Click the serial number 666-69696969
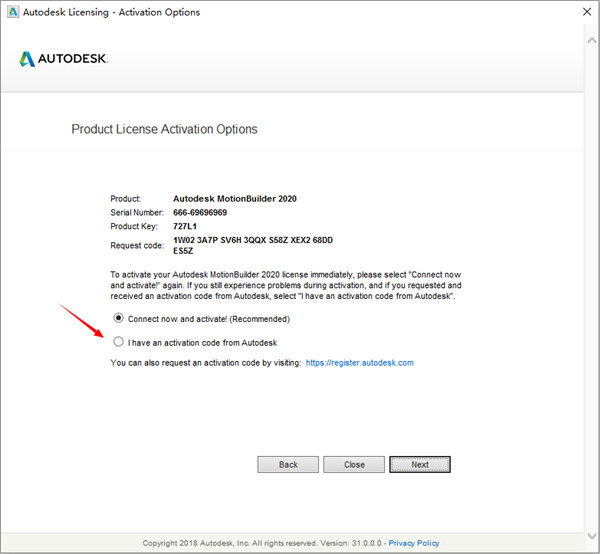Screen dimensions: 600x554 200,212
